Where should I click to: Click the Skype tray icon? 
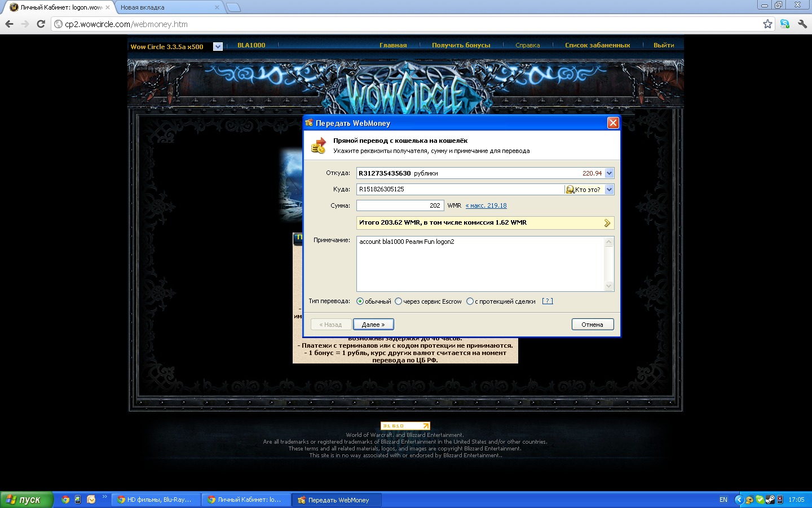(x=760, y=500)
